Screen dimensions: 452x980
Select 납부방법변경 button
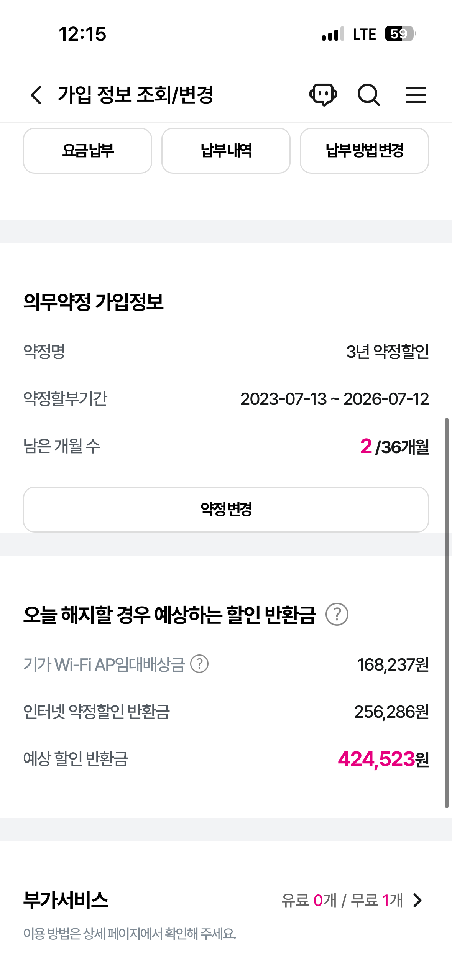pos(364,150)
